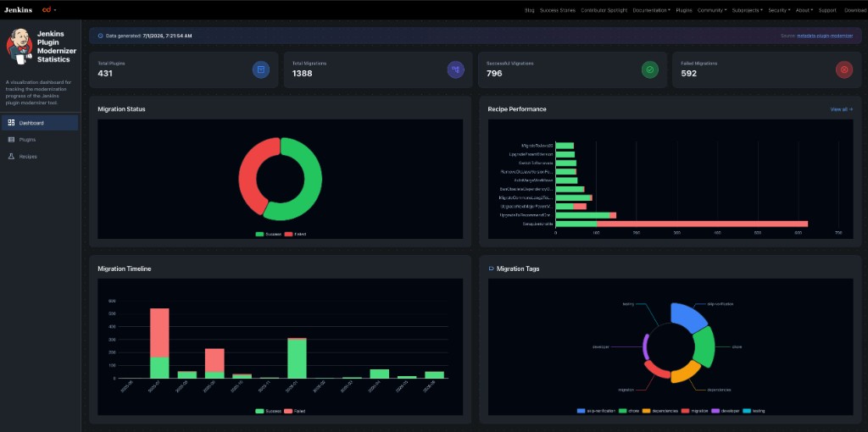Expand the Security dropdown menu
Screen dimensions: 868x432
pos(779,10)
